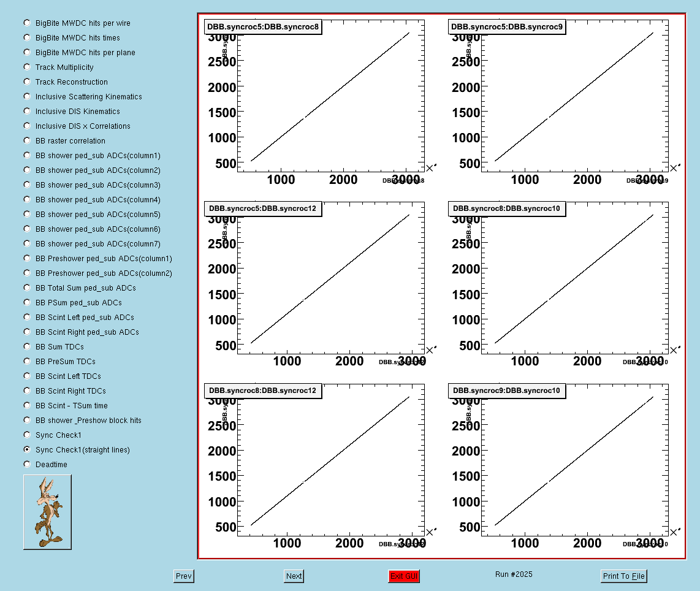Select BB shower ped_sub ADCs(column4)
Viewport: 700px width, 591px height.
coord(27,199)
